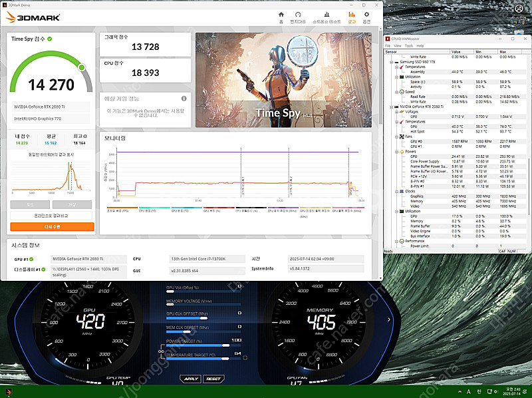Image resolution: width=532 pixels, height=398 pixels.
Task: Collapse the Samsung SSD 980 1TB node
Action: [391, 62]
